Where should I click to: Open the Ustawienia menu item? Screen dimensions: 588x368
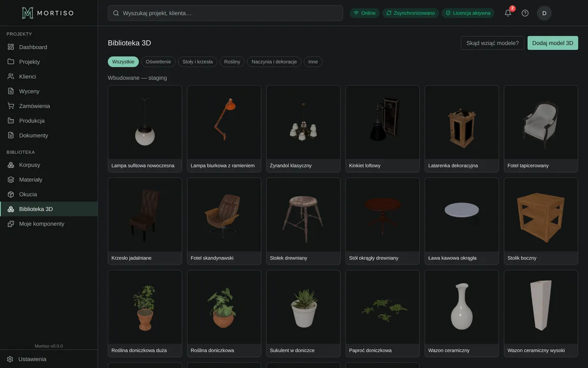tap(49, 359)
